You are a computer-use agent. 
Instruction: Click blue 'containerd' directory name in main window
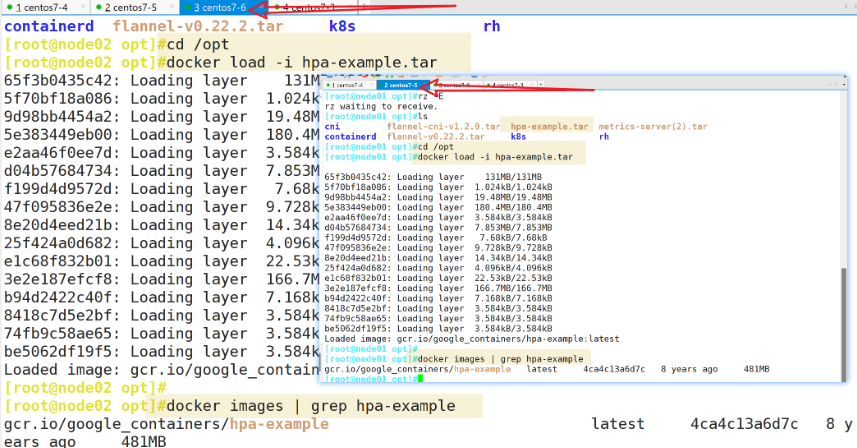tap(49, 26)
